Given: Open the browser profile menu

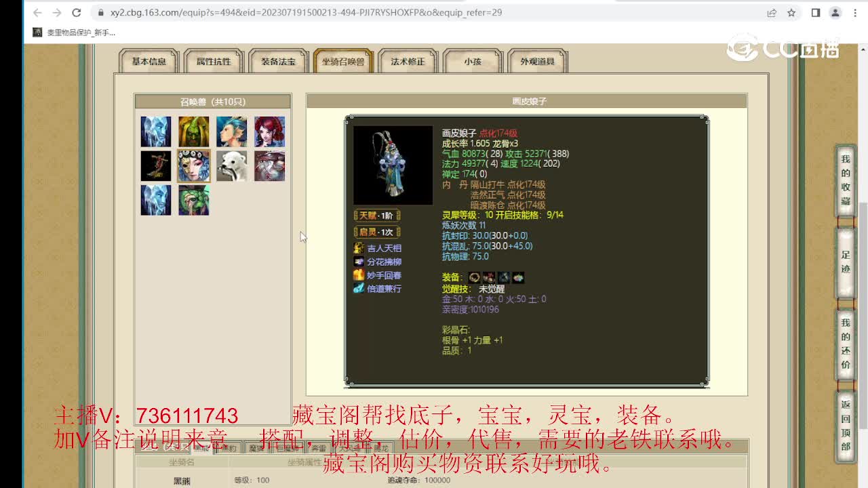Looking at the screenshot, I should pos(835,12).
